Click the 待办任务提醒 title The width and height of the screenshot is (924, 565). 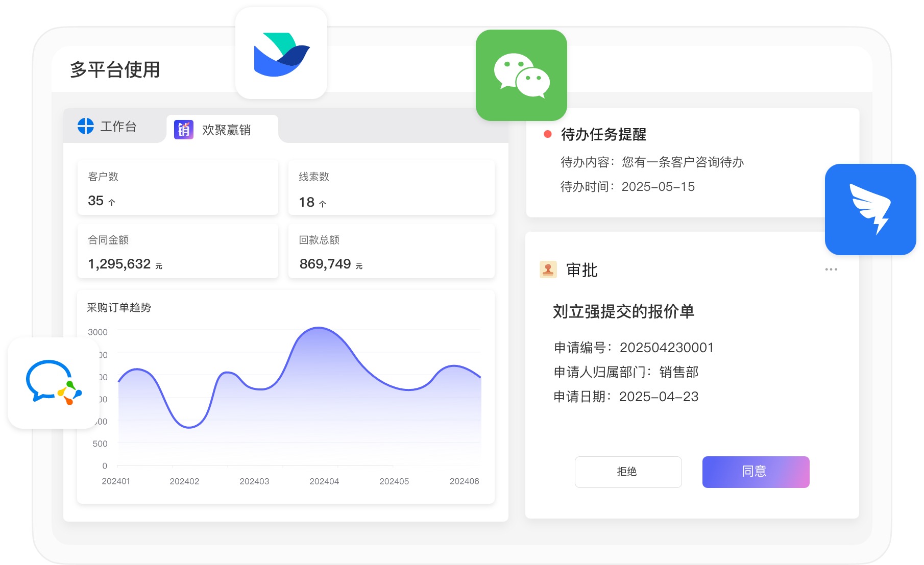point(603,134)
